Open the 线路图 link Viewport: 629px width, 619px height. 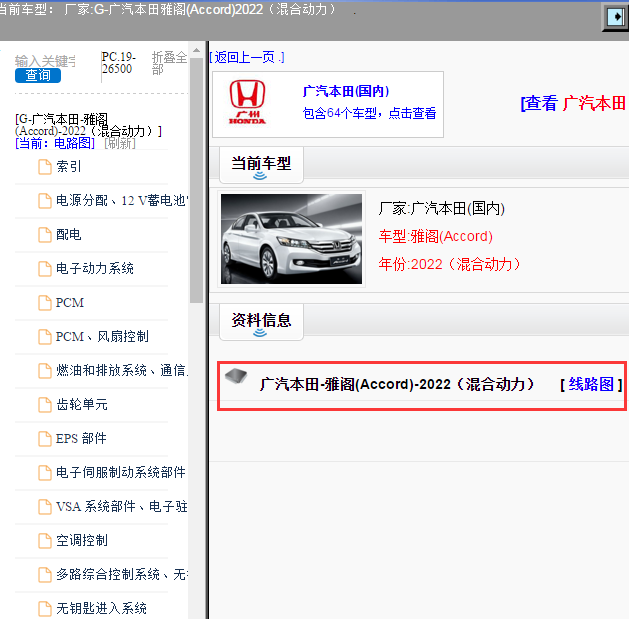coord(591,384)
